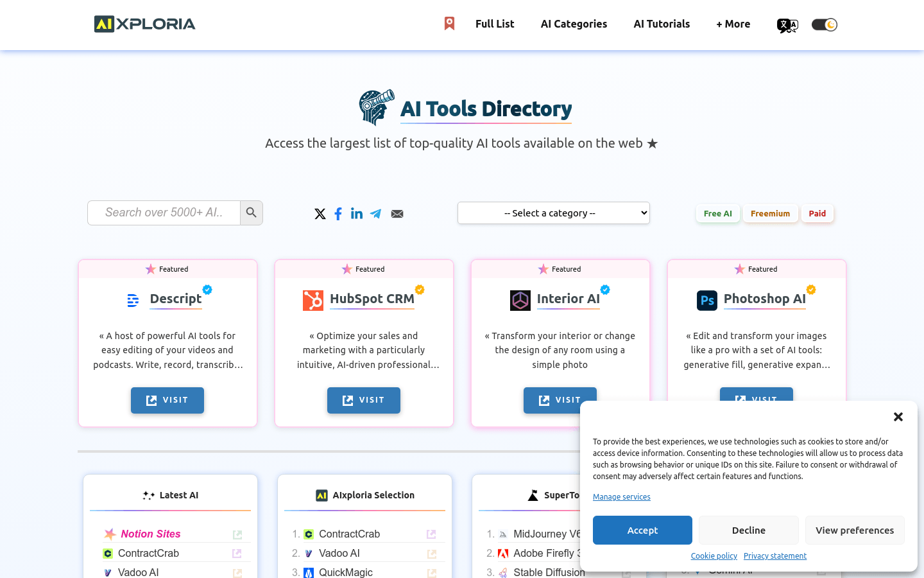Open Manage services link

(622, 497)
